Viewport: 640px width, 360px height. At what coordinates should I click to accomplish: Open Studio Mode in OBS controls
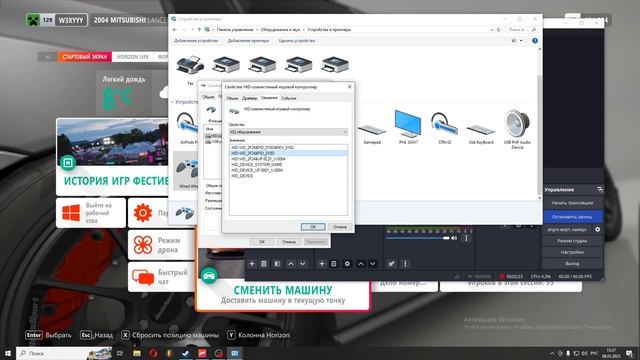[572, 241]
